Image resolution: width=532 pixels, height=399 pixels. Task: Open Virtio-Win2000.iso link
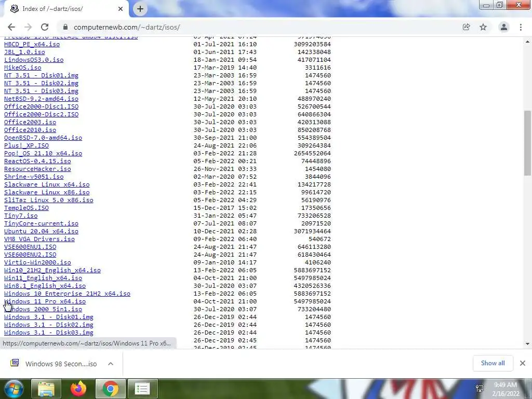pyautogui.click(x=37, y=262)
